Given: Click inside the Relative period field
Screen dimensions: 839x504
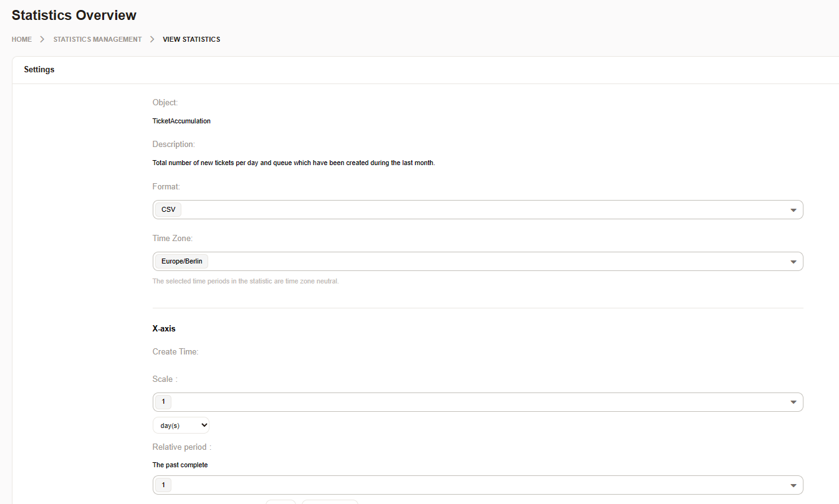Looking at the screenshot, I should (474, 485).
